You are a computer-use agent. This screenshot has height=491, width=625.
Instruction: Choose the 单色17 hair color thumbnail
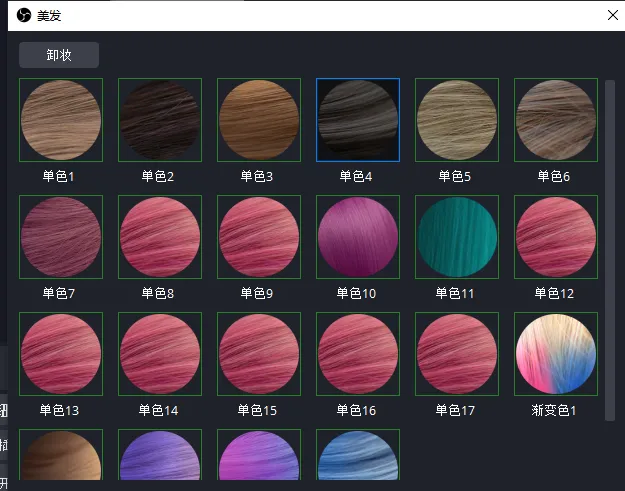click(457, 354)
